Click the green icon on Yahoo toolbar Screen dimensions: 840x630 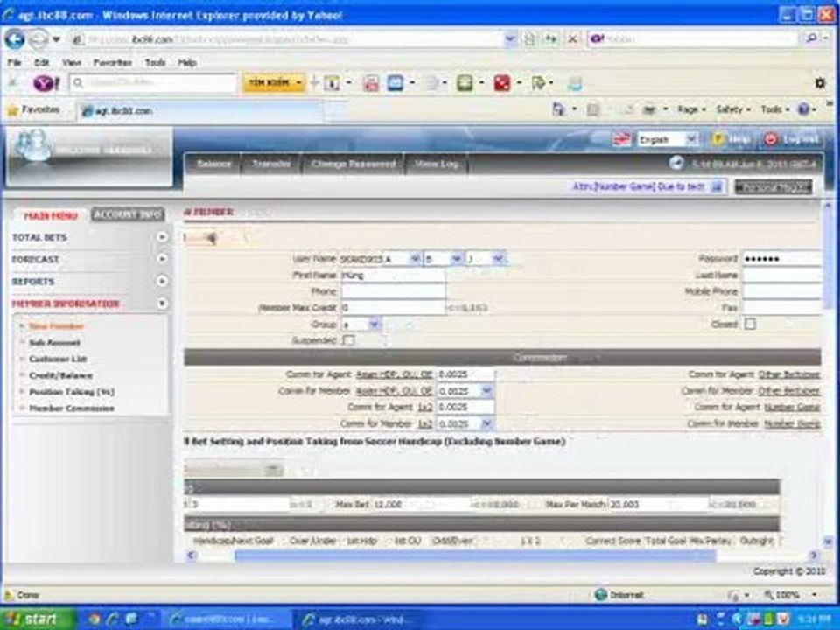pos(465,83)
